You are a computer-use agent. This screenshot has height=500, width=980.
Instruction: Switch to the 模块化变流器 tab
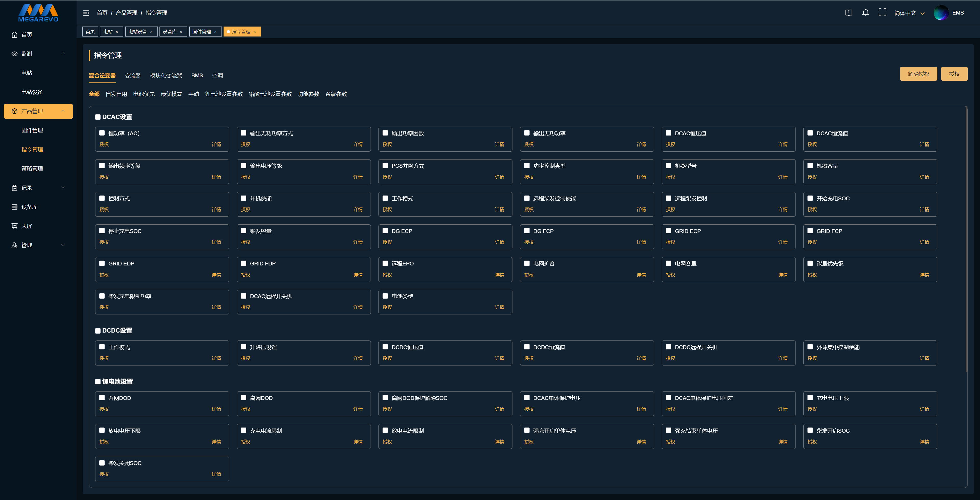click(166, 76)
